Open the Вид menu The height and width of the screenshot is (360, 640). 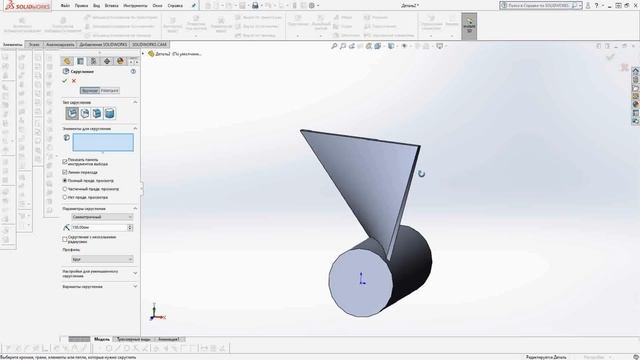coord(96,6)
